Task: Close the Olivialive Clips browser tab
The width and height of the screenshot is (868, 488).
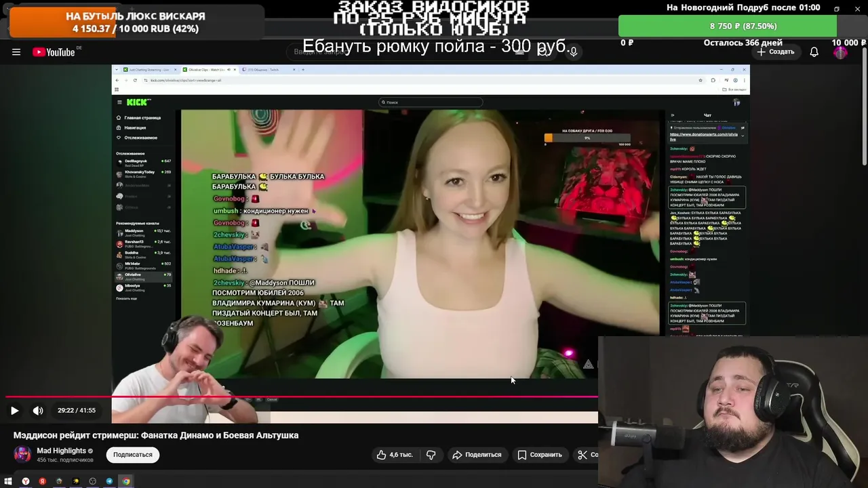Action: [234, 70]
